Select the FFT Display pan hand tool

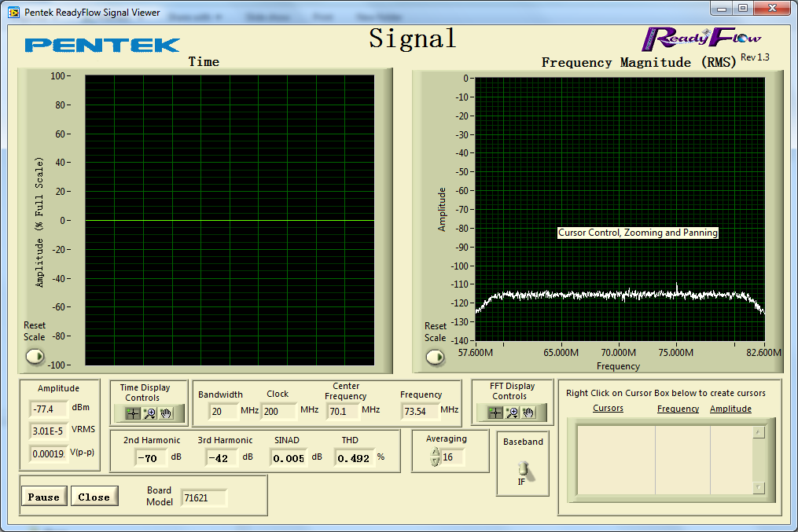[x=528, y=413]
